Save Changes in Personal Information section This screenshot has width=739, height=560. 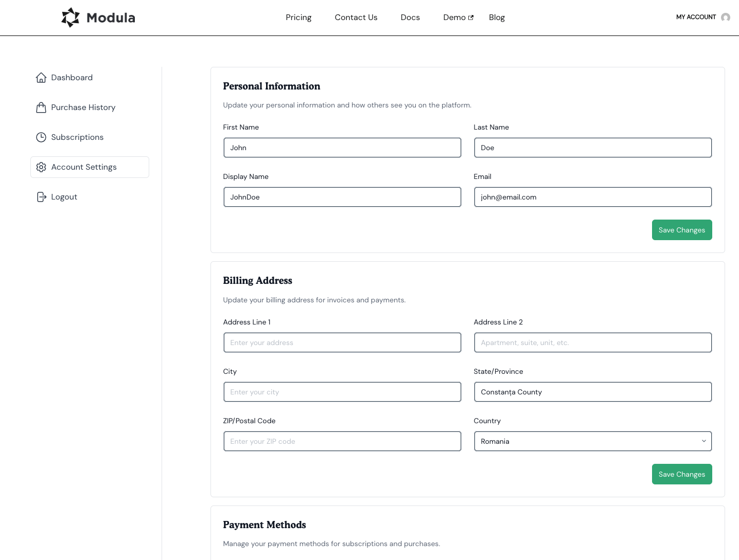[681, 230]
